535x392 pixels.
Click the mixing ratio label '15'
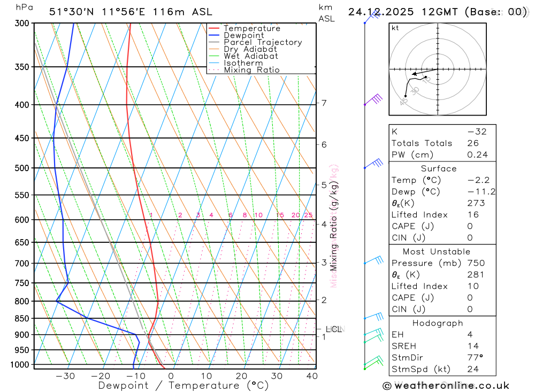[x=280, y=215]
